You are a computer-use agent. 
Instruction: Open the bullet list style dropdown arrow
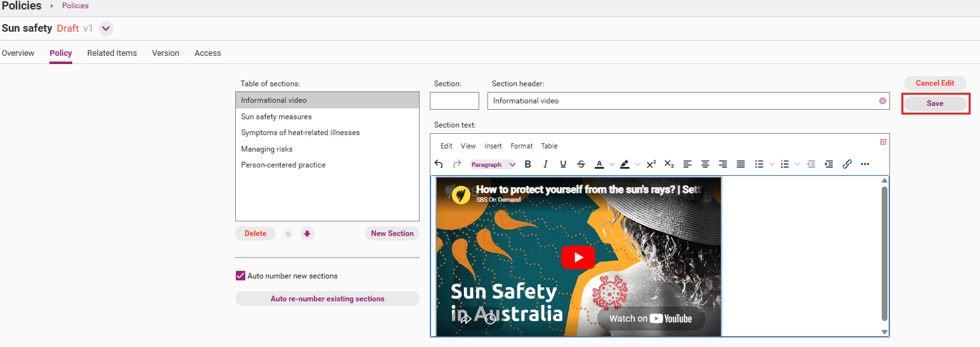[771, 164]
